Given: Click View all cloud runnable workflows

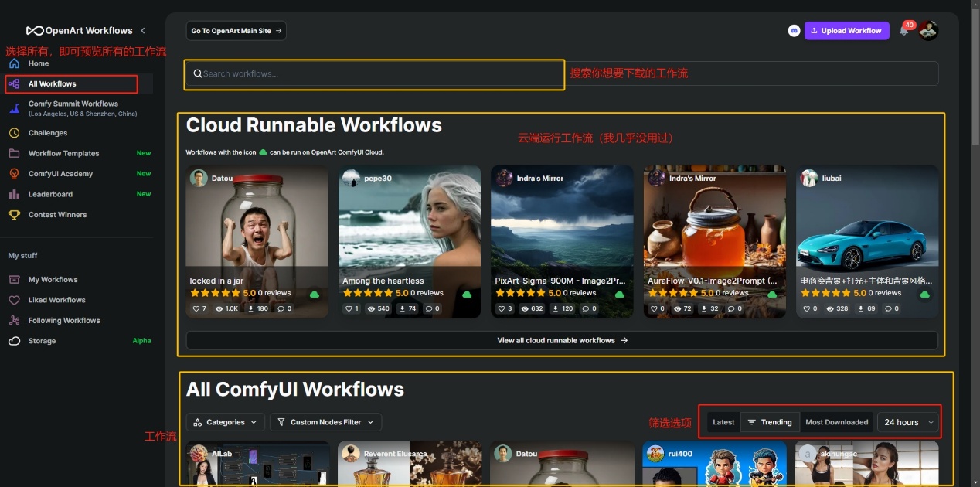Looking at the screenshot, I should [562, 340].
